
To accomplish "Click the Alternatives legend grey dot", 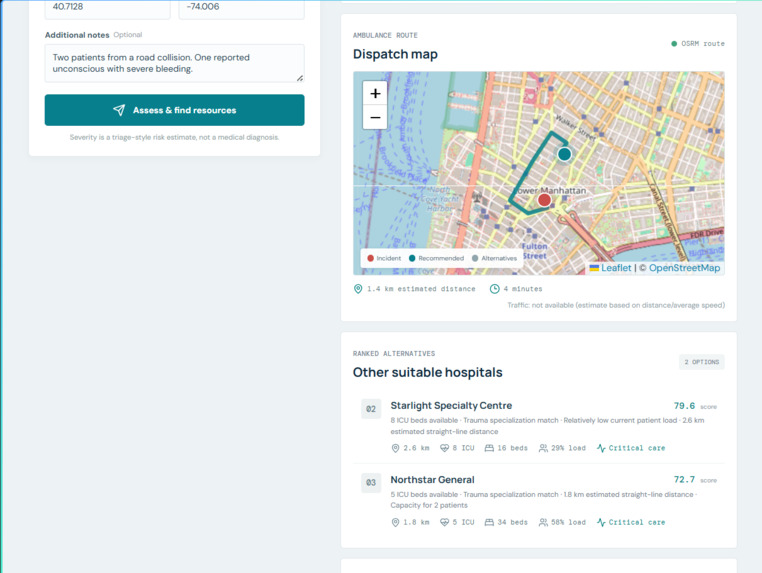I will click(475, 258).
